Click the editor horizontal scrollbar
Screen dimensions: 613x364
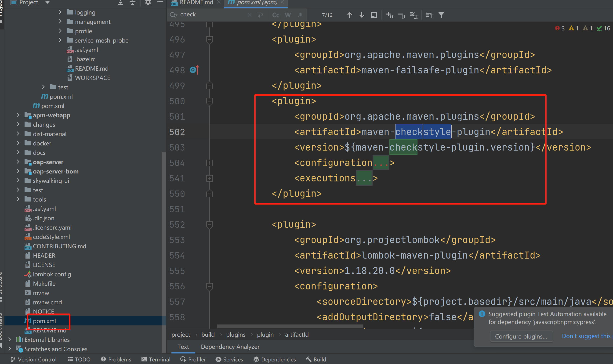coord(290,326)
